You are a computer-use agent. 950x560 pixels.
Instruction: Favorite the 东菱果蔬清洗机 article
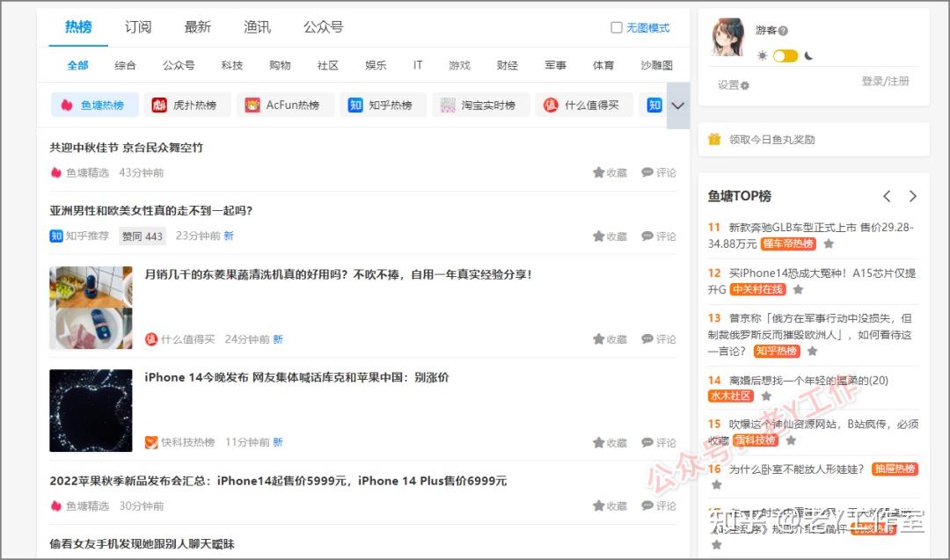tap(610, 339)
